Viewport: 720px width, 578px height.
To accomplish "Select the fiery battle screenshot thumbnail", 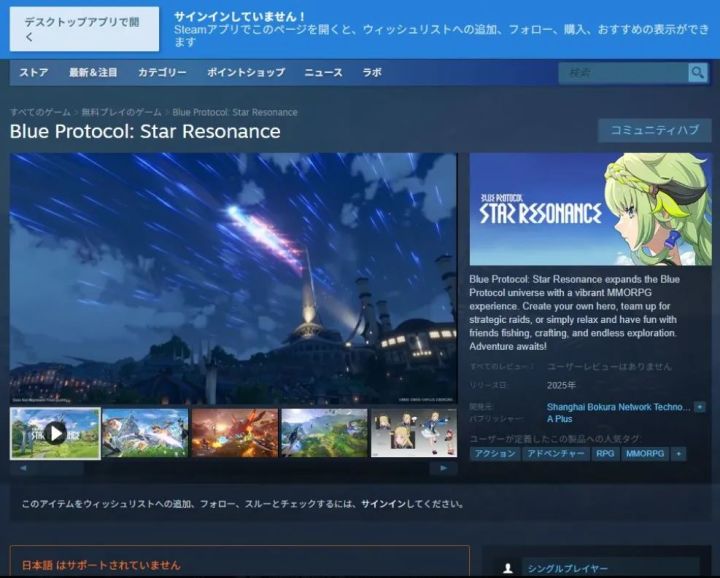I will tap(235, 433).
